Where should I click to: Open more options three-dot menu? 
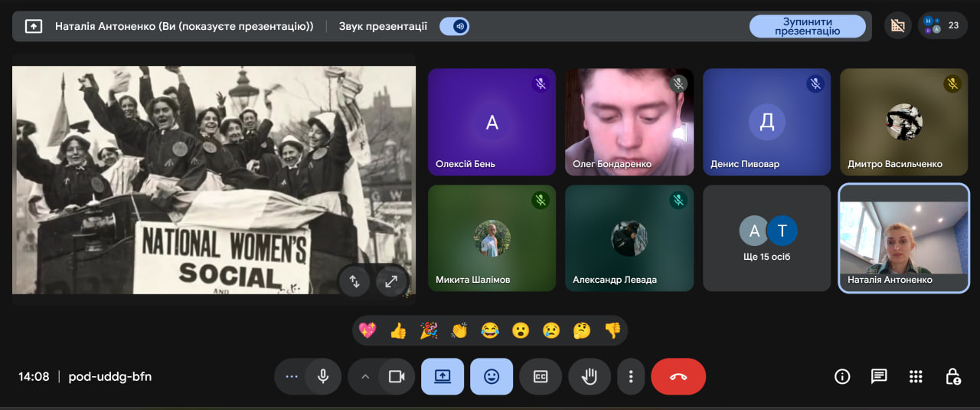631,376
